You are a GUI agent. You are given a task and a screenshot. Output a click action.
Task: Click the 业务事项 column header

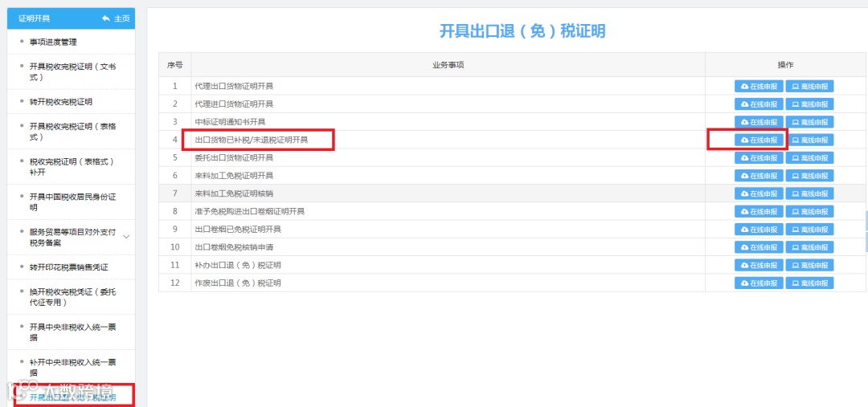448,65
